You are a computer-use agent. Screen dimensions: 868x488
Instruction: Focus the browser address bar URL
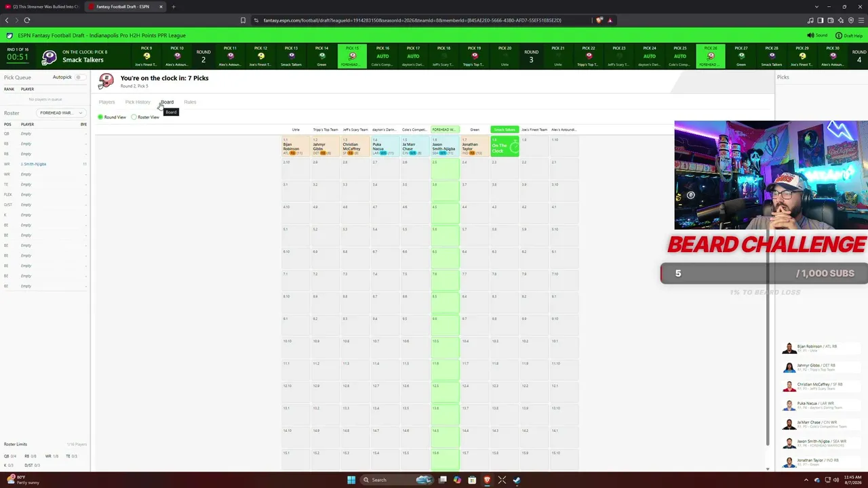coord(412,20)
